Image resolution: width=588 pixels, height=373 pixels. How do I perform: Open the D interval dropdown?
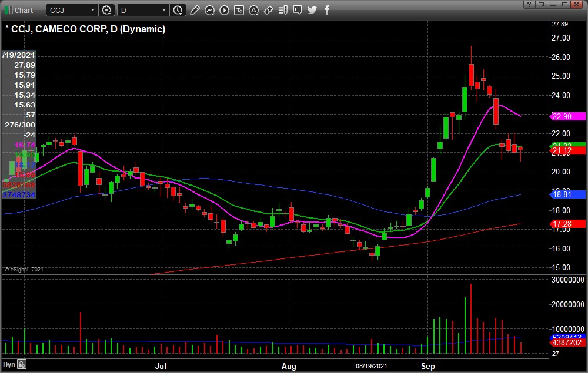[163, 10]
